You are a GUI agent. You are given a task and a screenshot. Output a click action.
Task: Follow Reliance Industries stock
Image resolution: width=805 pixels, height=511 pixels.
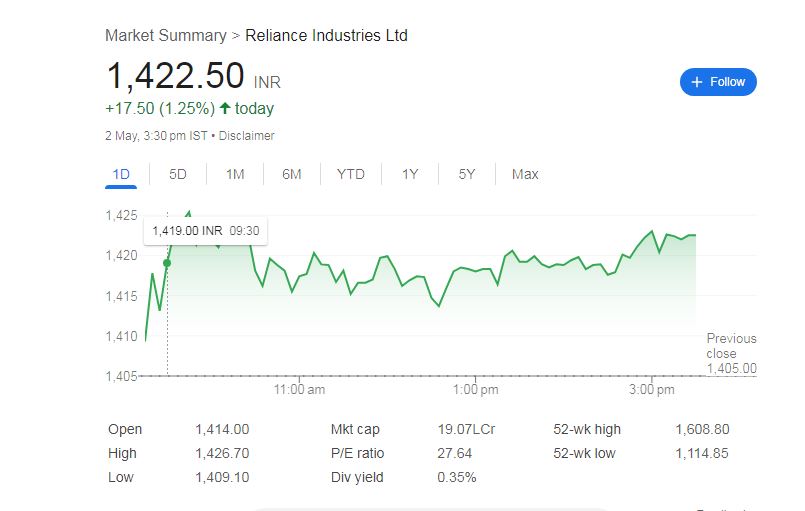pyautogui.click(x=718, y=82)
